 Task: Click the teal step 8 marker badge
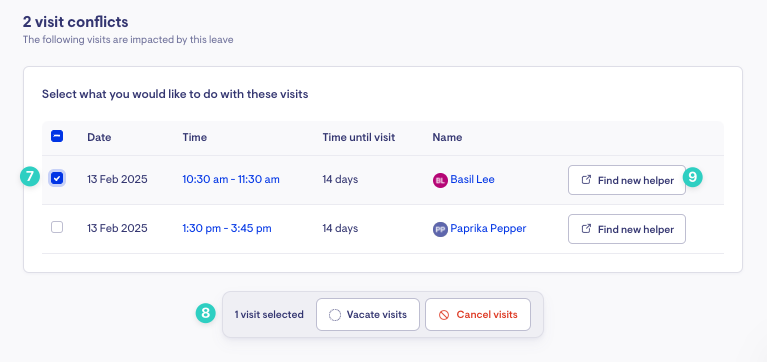(x=205, y=314)
